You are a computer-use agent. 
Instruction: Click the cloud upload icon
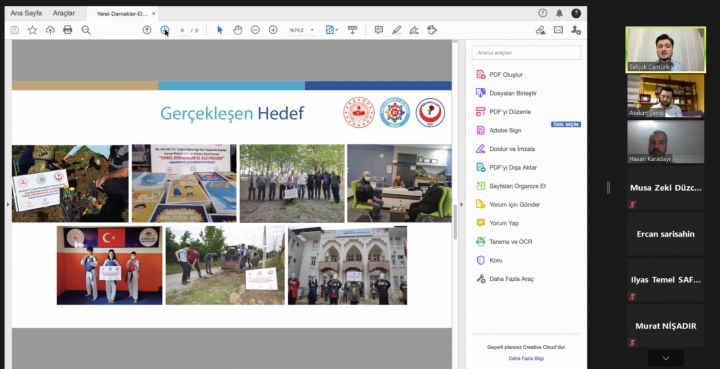tap(50, 30)
